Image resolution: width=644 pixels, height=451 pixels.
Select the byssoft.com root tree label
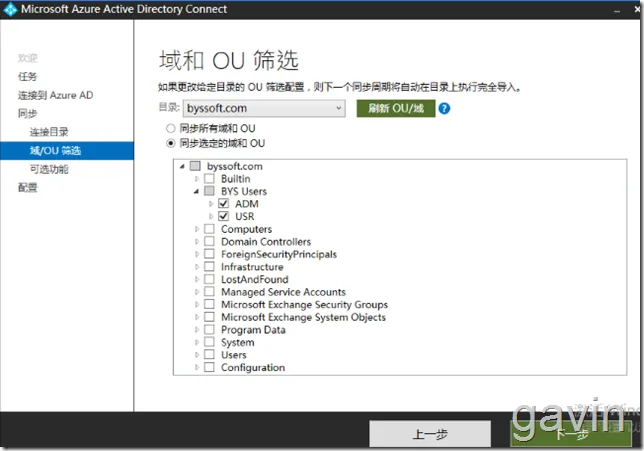pos(235,166)
